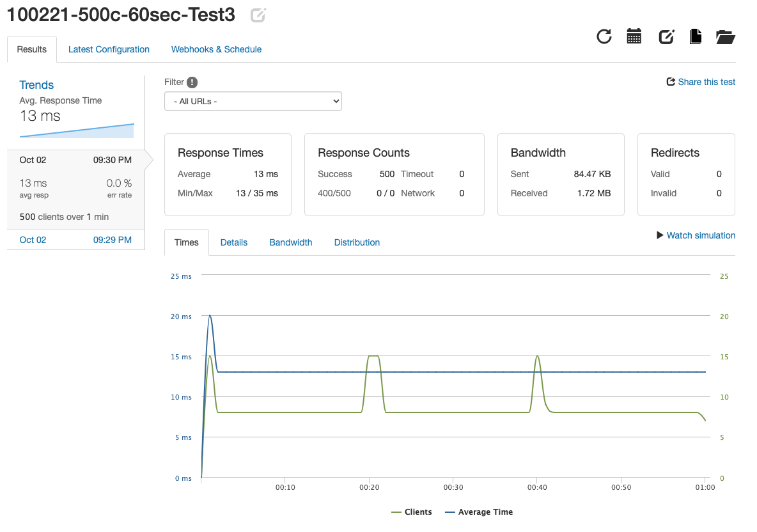Click the edit test icon in toolbar
The height and width of the screenshot is (532, 757).
(x=666, y=36)
